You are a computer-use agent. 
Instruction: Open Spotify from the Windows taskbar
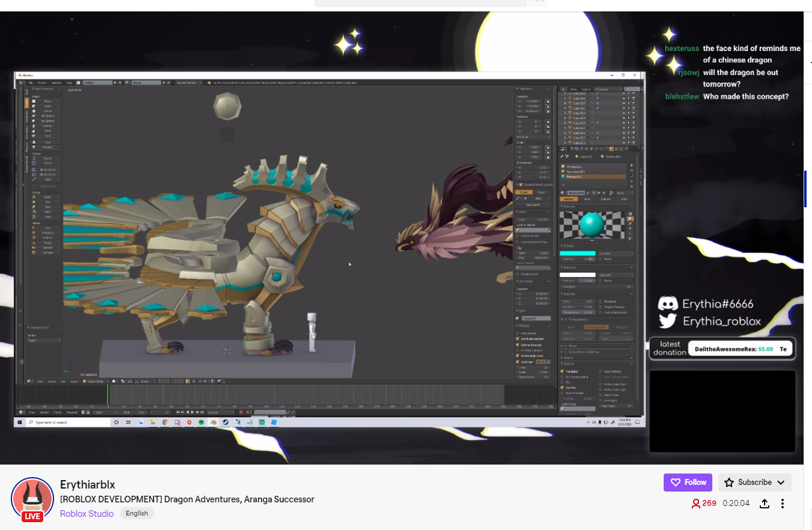(201, 422)
